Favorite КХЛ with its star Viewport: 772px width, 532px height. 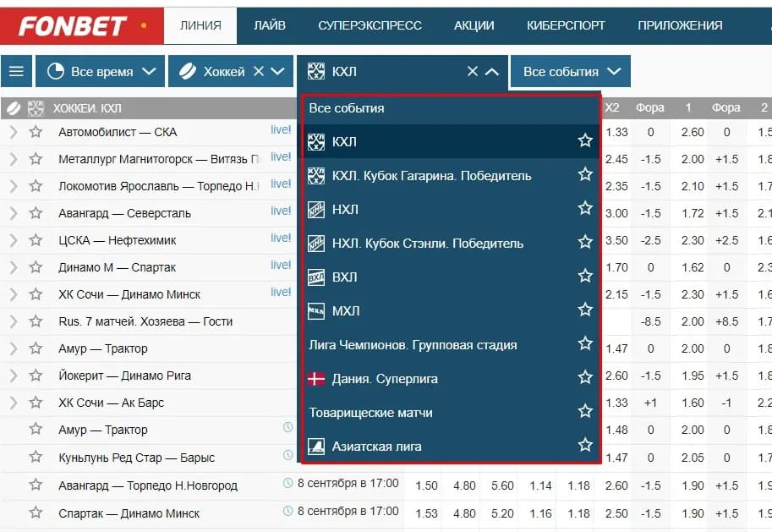pyautogui.click(x=585, y=141)
